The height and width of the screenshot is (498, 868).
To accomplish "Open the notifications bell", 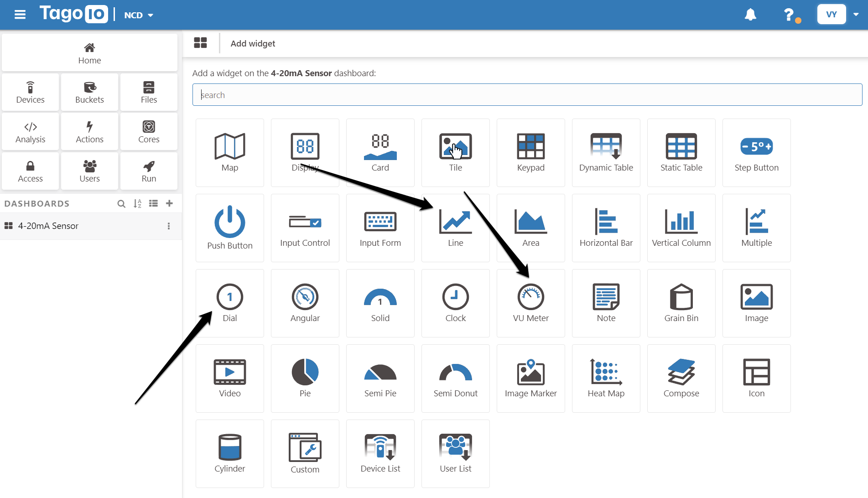I will click(x=750, y=15).
